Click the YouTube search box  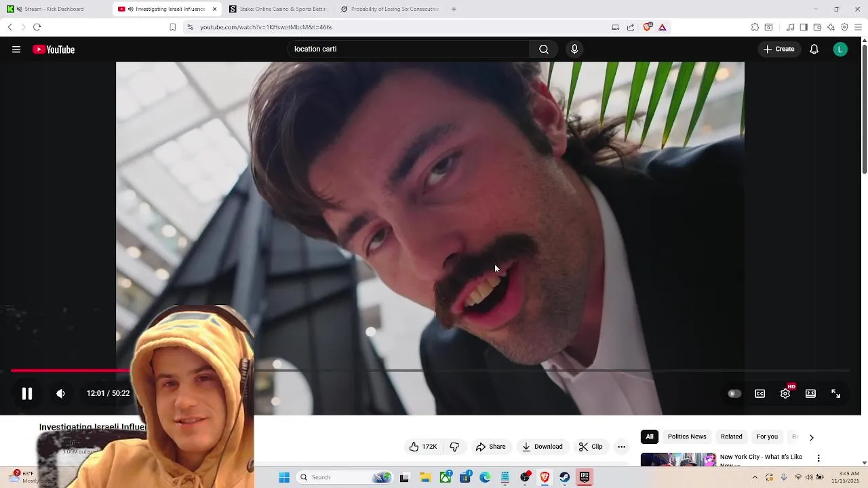[x=408, y=49]
